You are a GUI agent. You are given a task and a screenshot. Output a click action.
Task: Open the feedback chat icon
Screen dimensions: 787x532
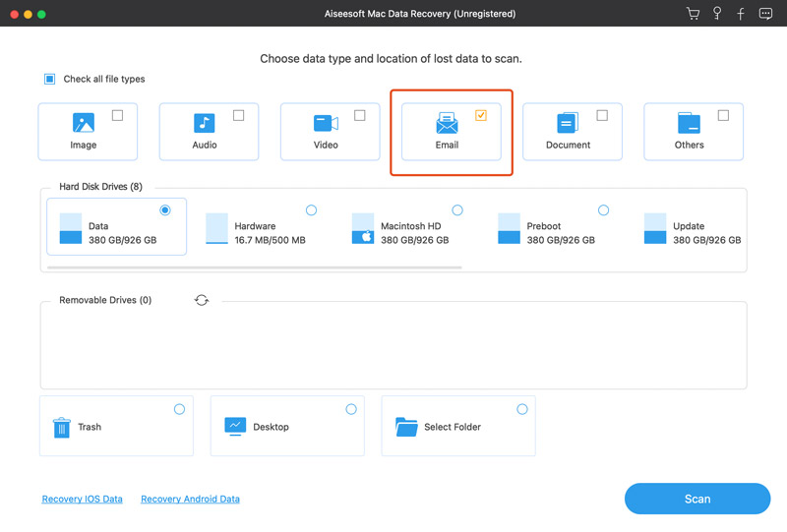click(x=765, y=14)
